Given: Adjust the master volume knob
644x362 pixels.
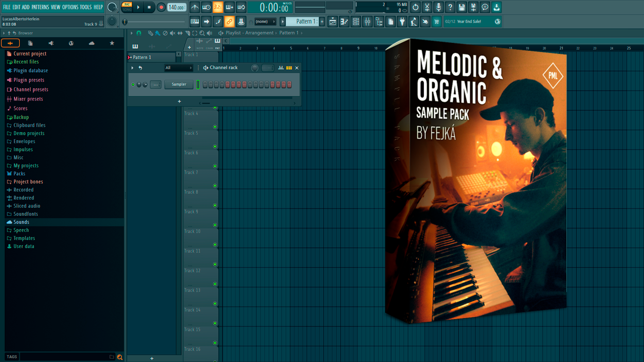Looking at the screenshot, I should (x=112, y=7).
